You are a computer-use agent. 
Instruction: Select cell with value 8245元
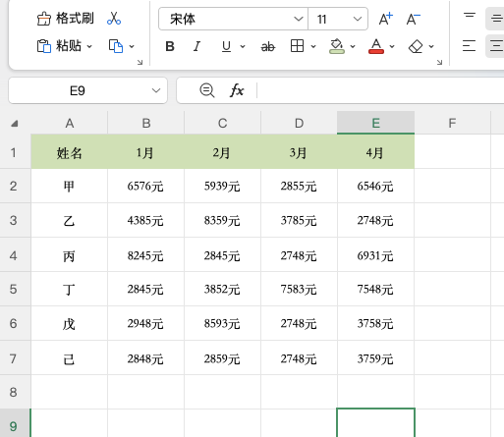coord(146,255)
